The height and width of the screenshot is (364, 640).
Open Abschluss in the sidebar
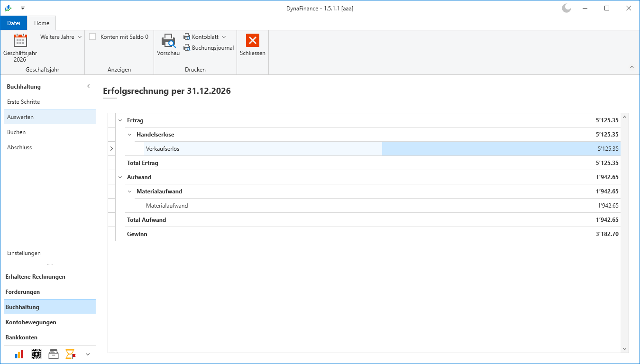point(50,147)
